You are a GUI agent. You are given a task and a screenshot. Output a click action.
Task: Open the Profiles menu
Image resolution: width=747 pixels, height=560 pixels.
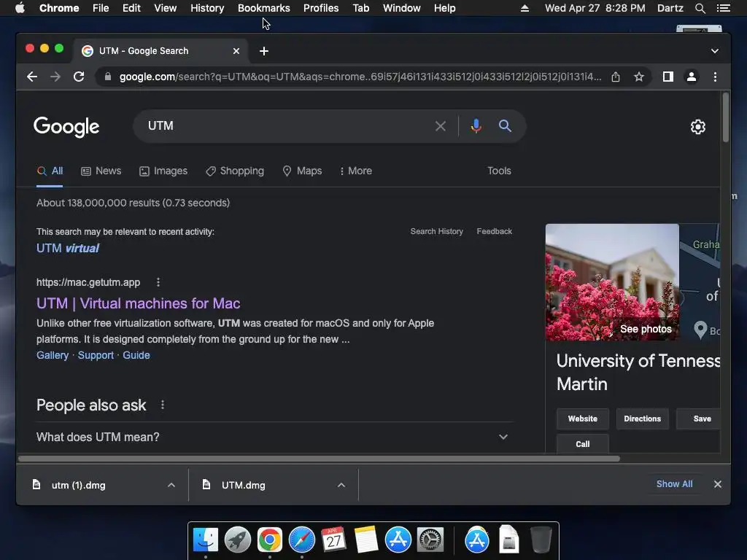coord(321,8)
